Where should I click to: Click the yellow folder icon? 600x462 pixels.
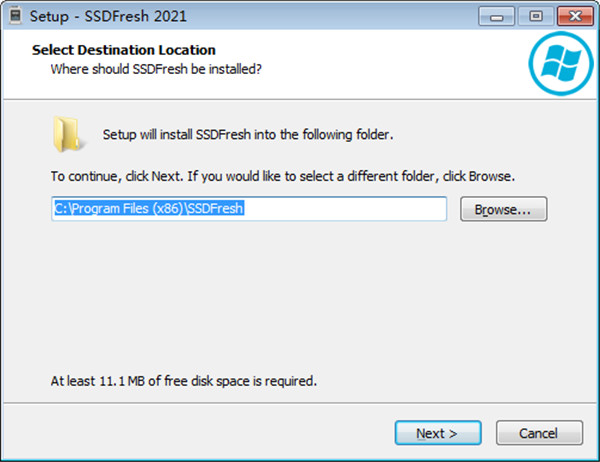tap(69, 133)
